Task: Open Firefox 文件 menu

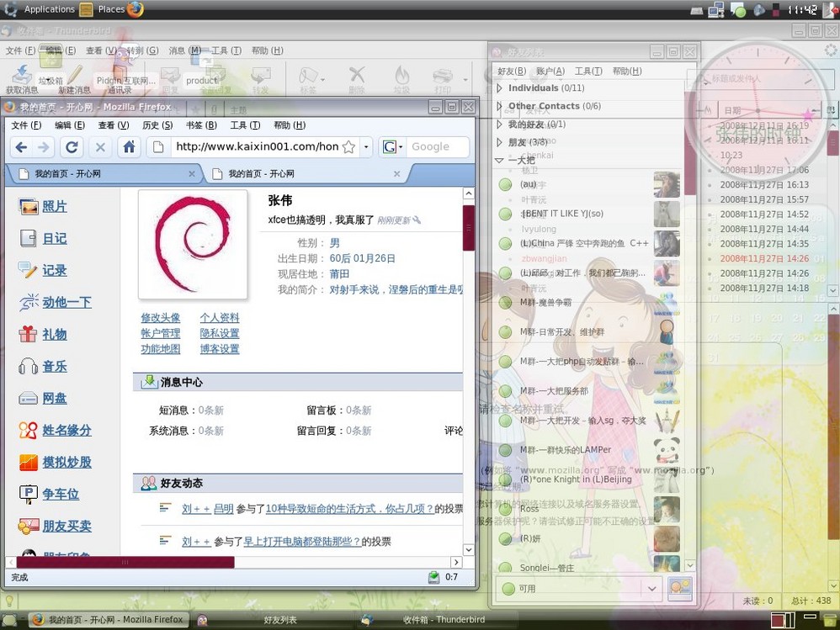Action: tap(26, 125)
